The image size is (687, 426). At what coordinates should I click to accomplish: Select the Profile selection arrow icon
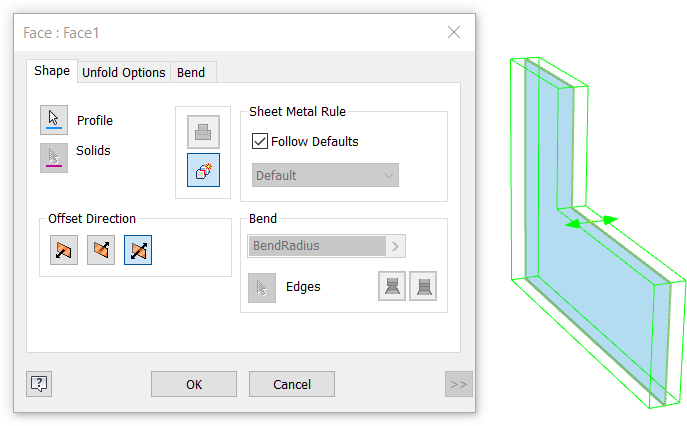click(x=54, y=120)
